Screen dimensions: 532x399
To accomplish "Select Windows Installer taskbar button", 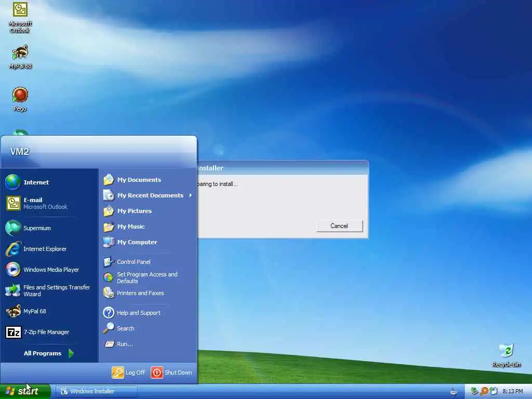I will click(96, 391).
